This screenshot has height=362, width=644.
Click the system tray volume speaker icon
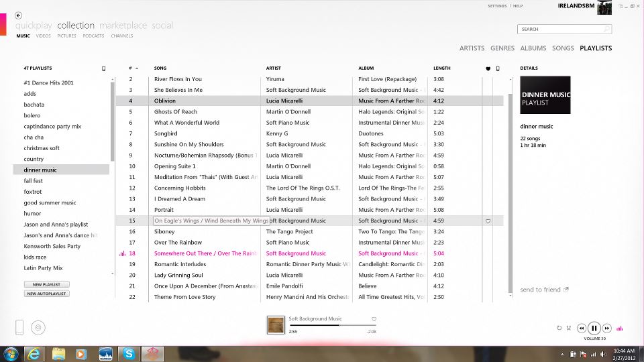pyautogui.click(x=603, y=354)
